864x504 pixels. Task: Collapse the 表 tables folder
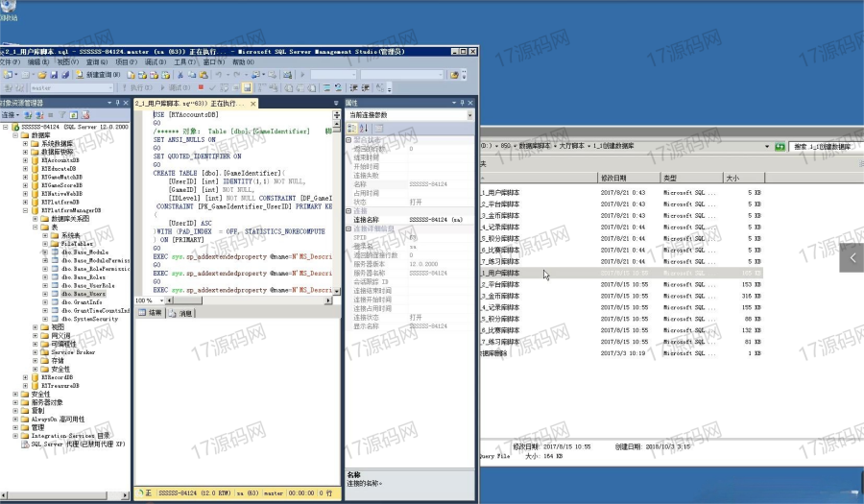35,227
